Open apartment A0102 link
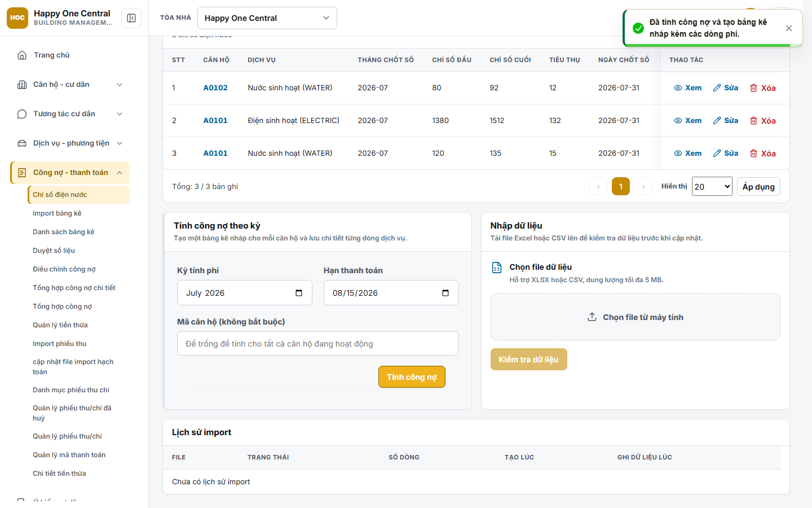This screenshot has height=508, width=812. [x=215, y=88]
